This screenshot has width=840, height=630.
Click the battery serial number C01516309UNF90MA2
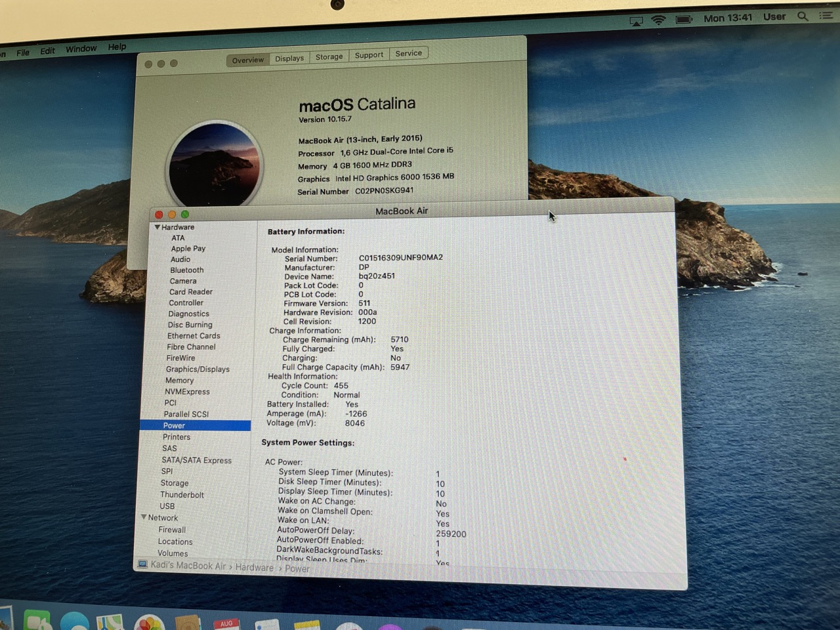(x=400, y=258)
